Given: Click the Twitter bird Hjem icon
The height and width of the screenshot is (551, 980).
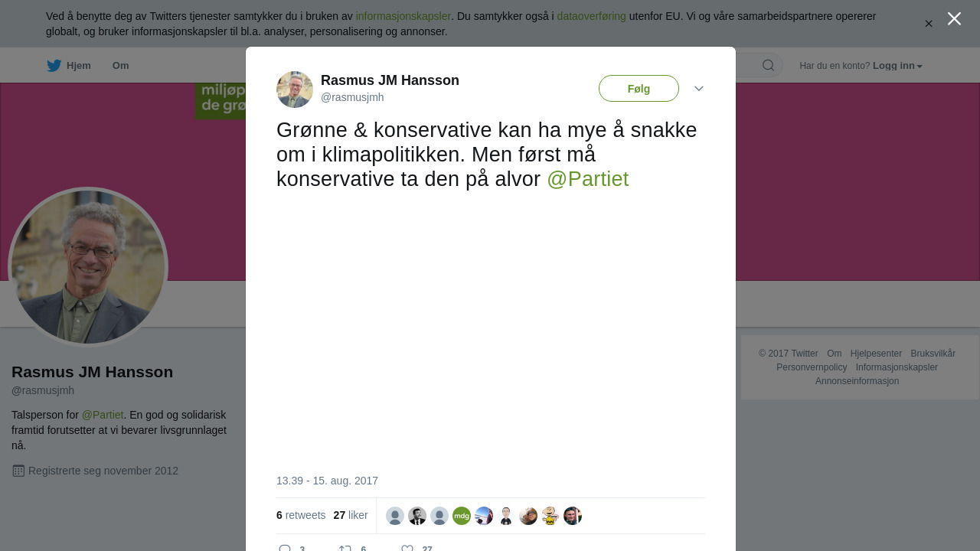Looking at the screenshot, I should 54,66.
